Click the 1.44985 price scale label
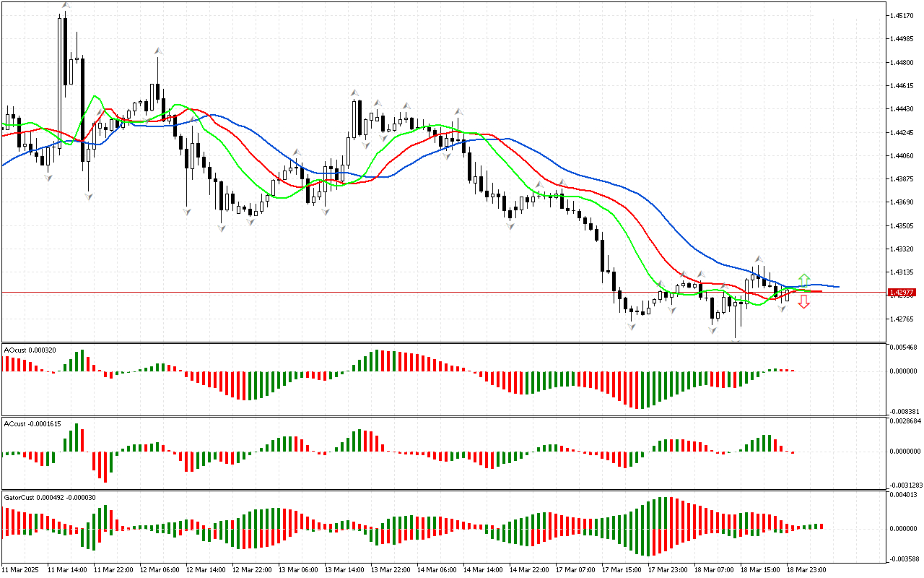The image size is (924, 578). coord(902,39)
